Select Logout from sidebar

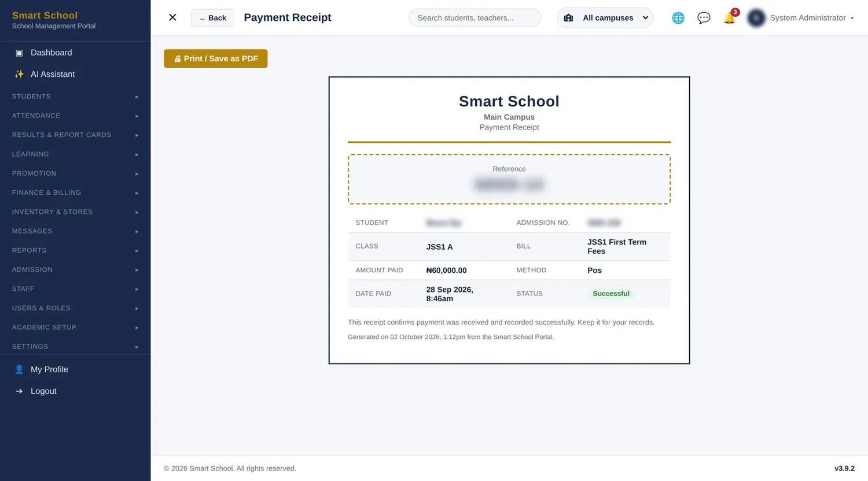coord(75,391)
